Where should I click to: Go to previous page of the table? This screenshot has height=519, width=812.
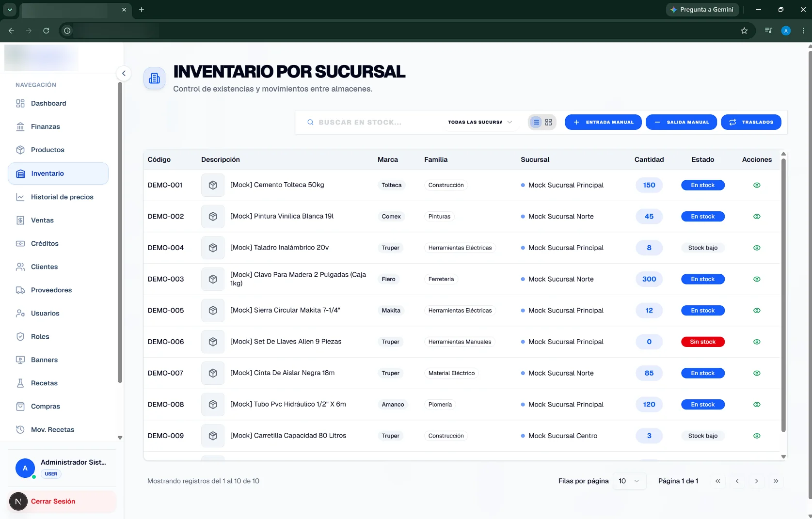(737, 481)
